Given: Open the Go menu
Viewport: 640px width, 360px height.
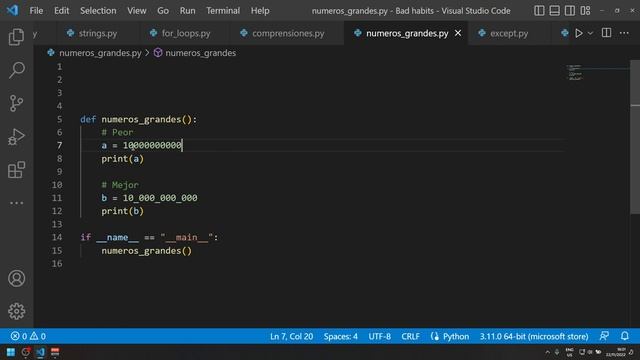Looking at the screenshot, I should [x=163, y=11].
